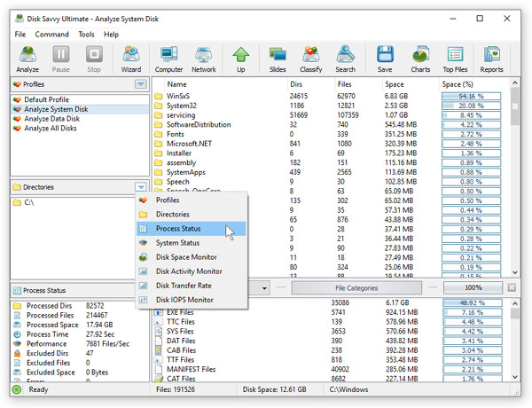Select the C:\ directory entry
The width and height of the screenshot is (532, 408).
click(74, 202)
